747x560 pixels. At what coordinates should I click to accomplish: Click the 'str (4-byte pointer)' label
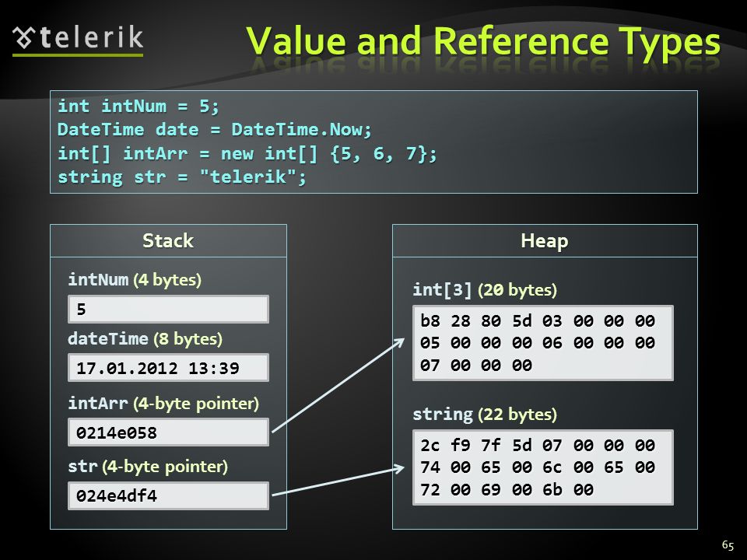point(148,466)
